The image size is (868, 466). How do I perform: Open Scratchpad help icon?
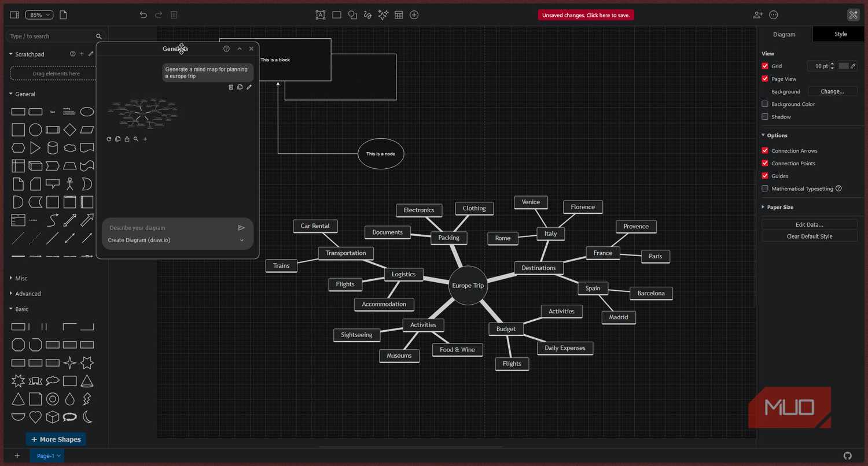pos(73,54)
